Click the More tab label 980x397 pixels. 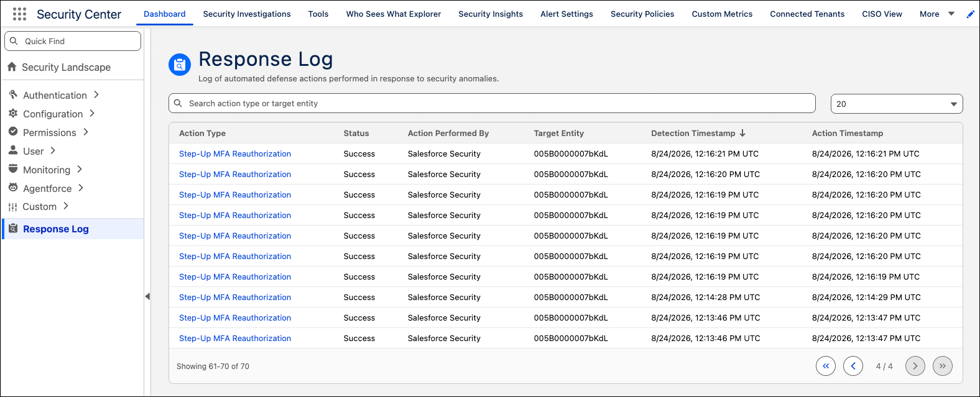[930, 14]
